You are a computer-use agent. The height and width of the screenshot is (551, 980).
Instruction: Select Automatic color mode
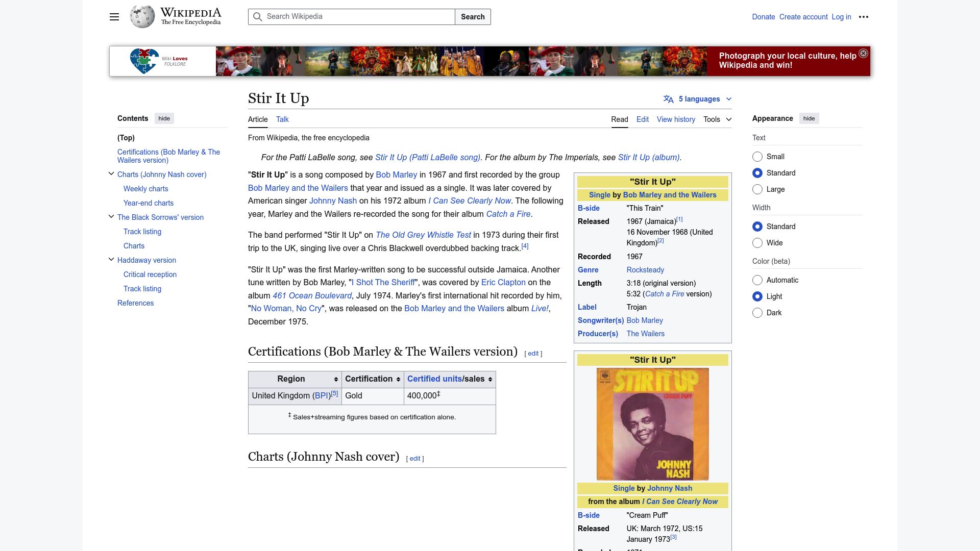757,280
